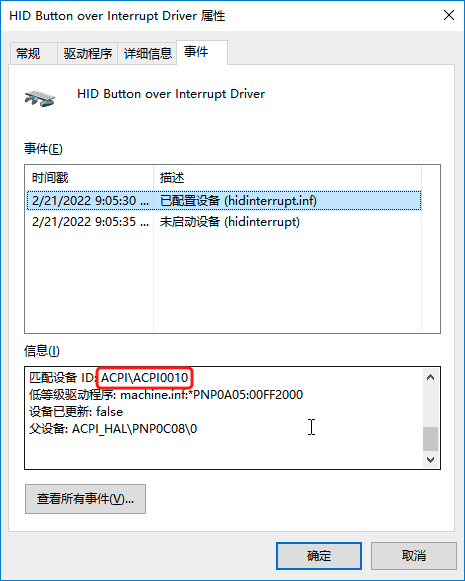The width and height of the screenshot is (465, 581).
Task: Click the information box scroll-down arrow
Action: point(430,459)
